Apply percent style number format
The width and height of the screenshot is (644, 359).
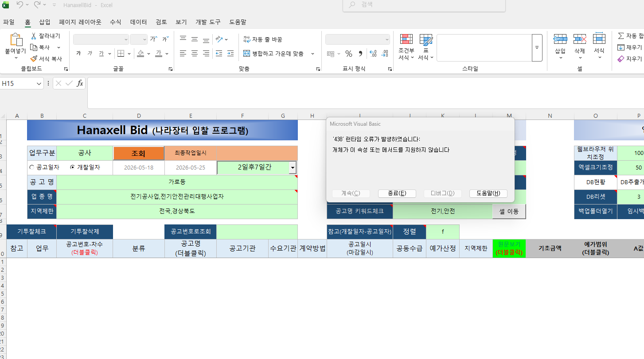pyautogui.click(x=349, y=54)
